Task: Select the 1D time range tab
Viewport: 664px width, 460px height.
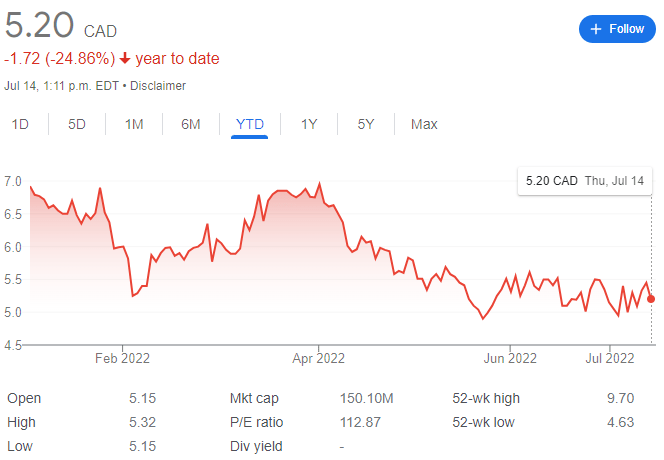Action: [x=20, y=124]
